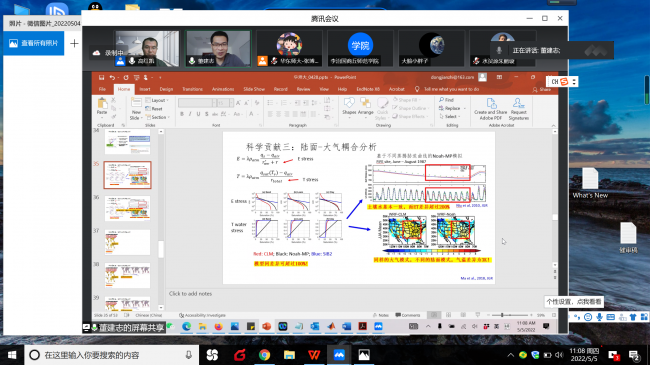Click the 查看所有照片 button
The height and width of the screenshot is (365, 650).
click(x=34, y=43)
